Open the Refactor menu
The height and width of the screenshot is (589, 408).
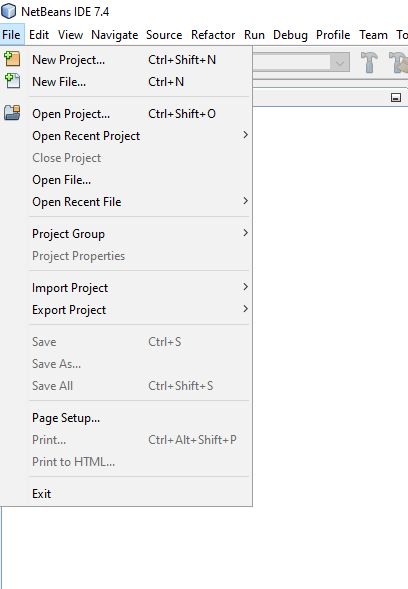(213, 35)
